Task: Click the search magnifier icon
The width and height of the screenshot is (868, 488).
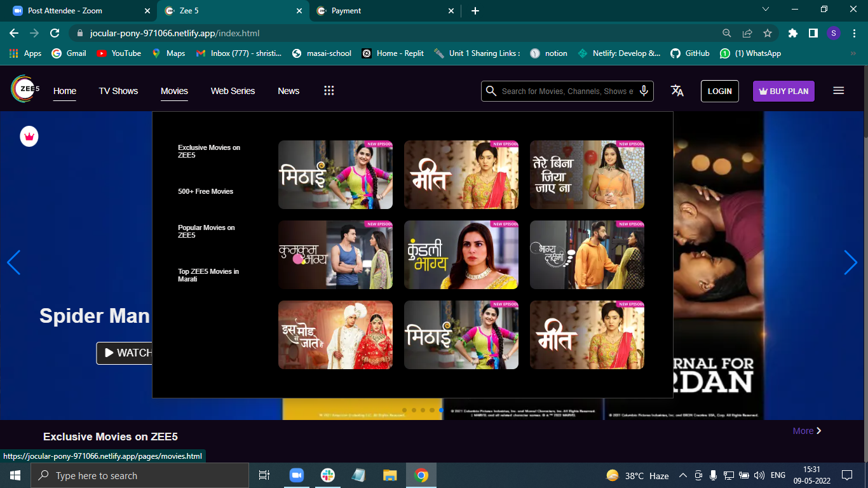Action: (x=491, y=91)
